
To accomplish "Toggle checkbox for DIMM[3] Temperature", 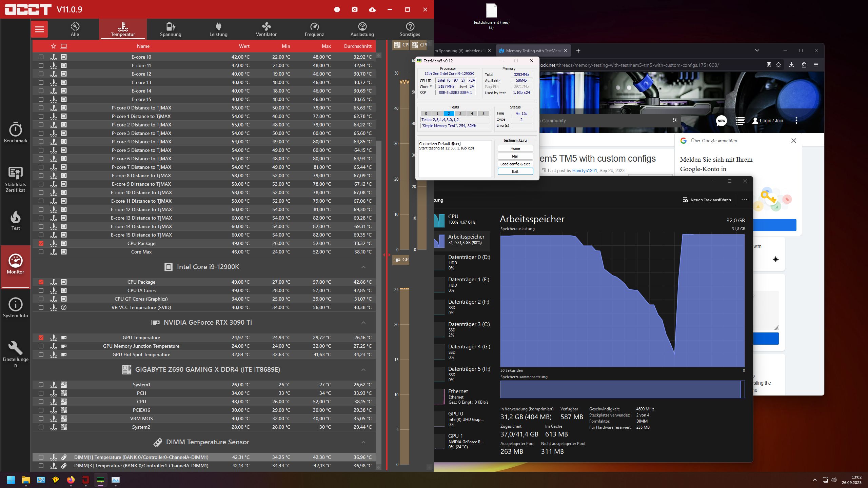I will point(41,466).
